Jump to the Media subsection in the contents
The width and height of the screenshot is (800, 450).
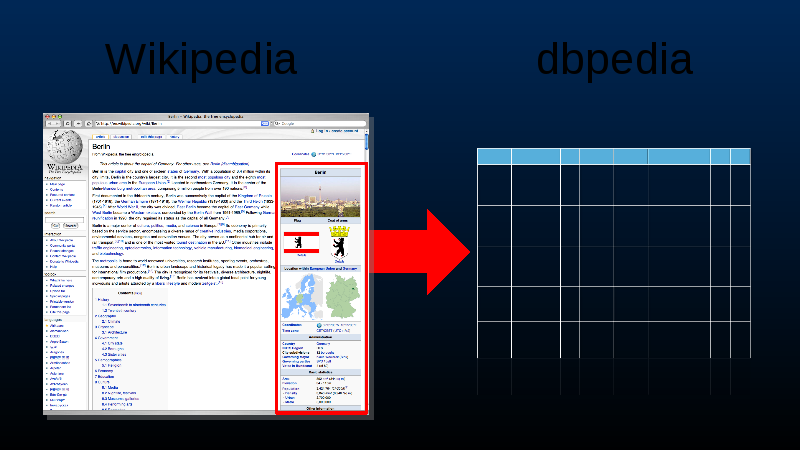[111, 388]
